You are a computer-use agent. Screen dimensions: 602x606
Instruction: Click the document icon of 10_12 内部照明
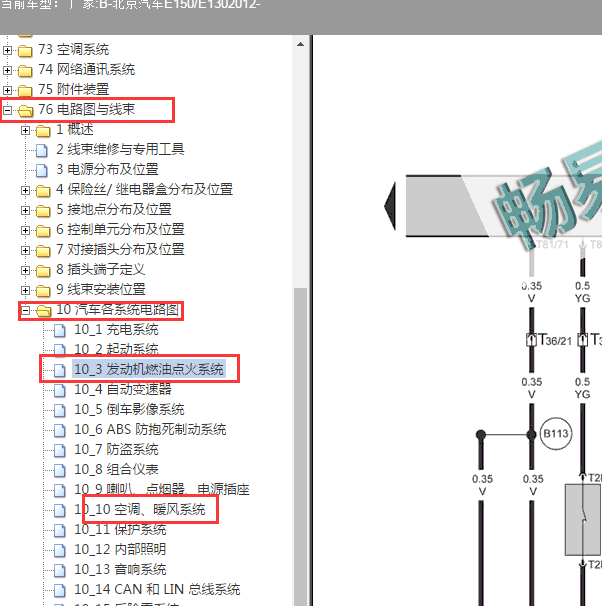point(60,550)
